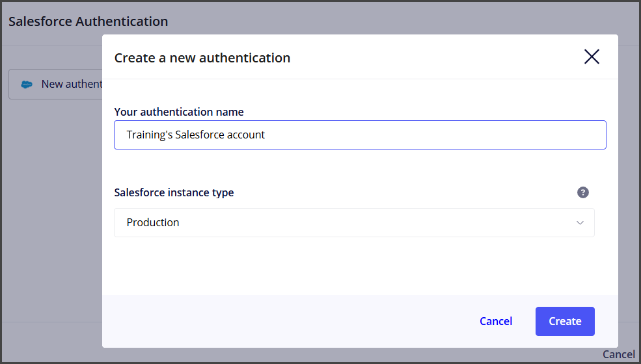Click the chevron arrow of Production dropdown
The height and width of the screenshot is (364, 641).
click(x=580, y=223)
